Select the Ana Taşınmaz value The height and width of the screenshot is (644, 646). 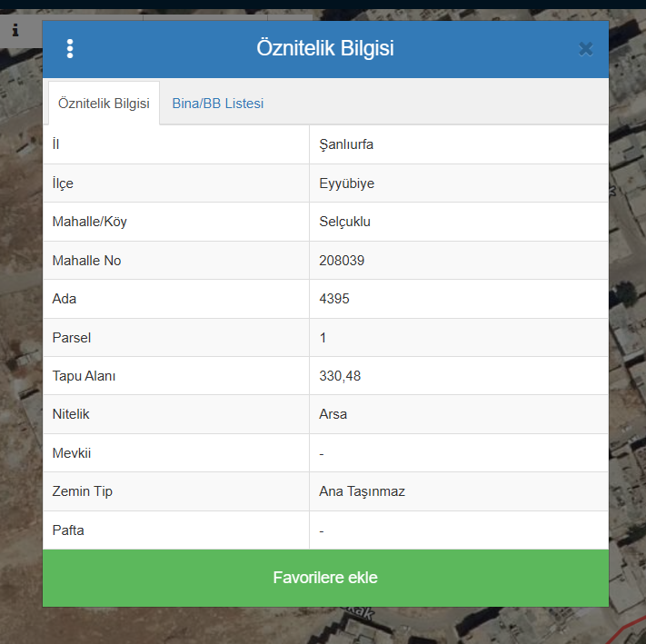pyautogui.click(x=362, y=491)
